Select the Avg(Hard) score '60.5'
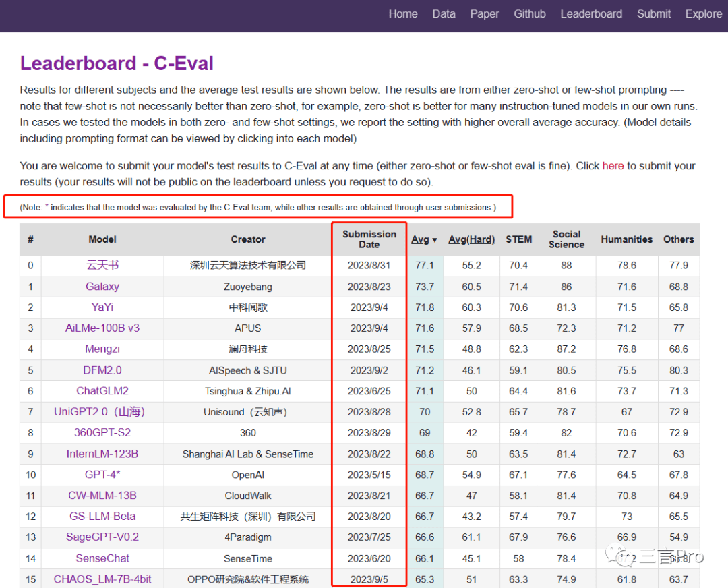This screenshot has width=728, height=588. [472, 287]
